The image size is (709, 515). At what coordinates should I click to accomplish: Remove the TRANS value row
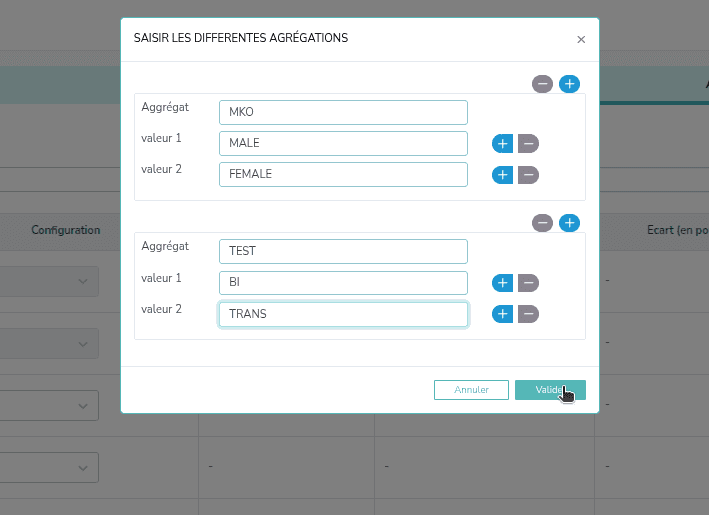pos(528,314)
